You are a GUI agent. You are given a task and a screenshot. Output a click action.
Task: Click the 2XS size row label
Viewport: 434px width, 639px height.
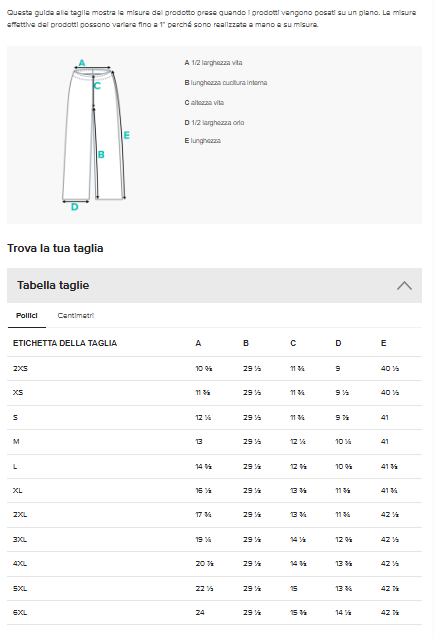click(20, 368)
